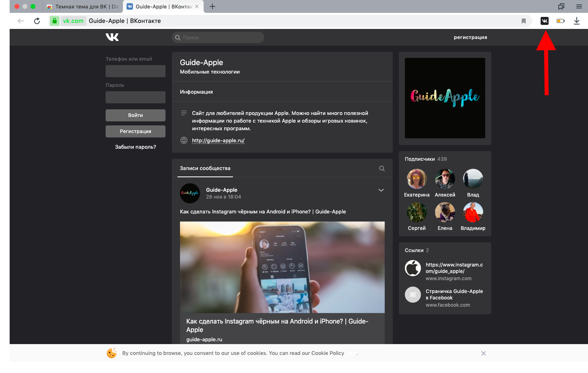588x373 pixels.
Task: Click the post author avatar thumbnail
Action: (190, 193)
